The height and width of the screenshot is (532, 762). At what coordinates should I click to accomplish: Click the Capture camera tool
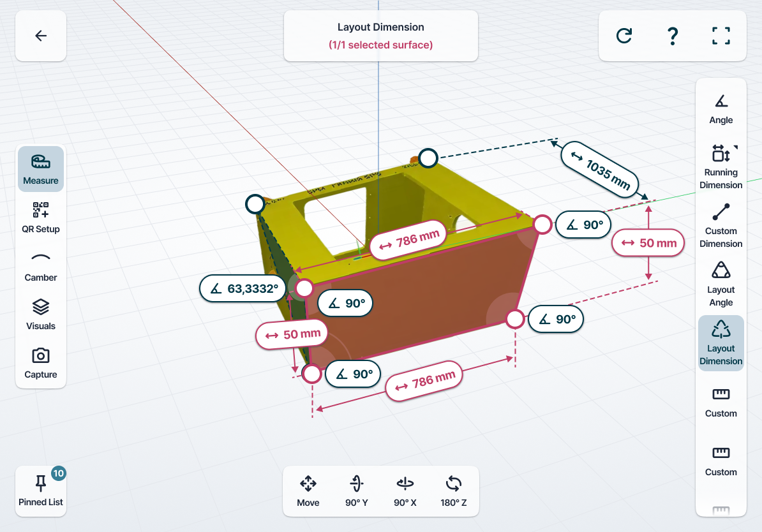tap(41, 363)
